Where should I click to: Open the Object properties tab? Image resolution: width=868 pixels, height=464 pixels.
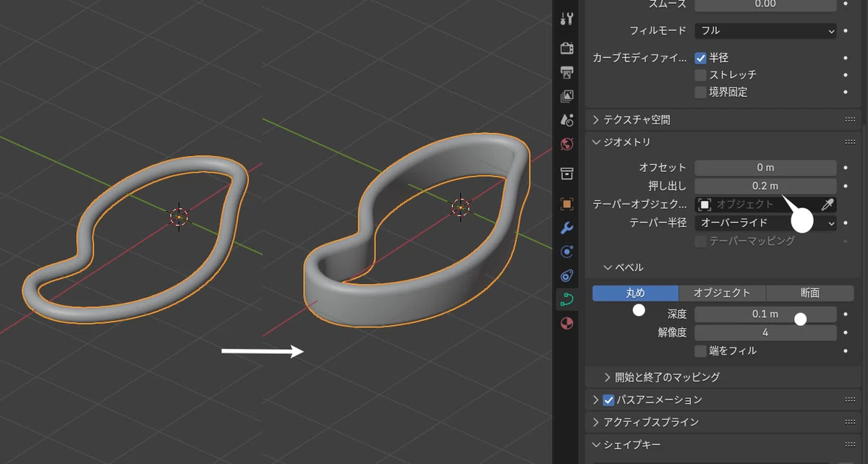(x=567, y=205)
